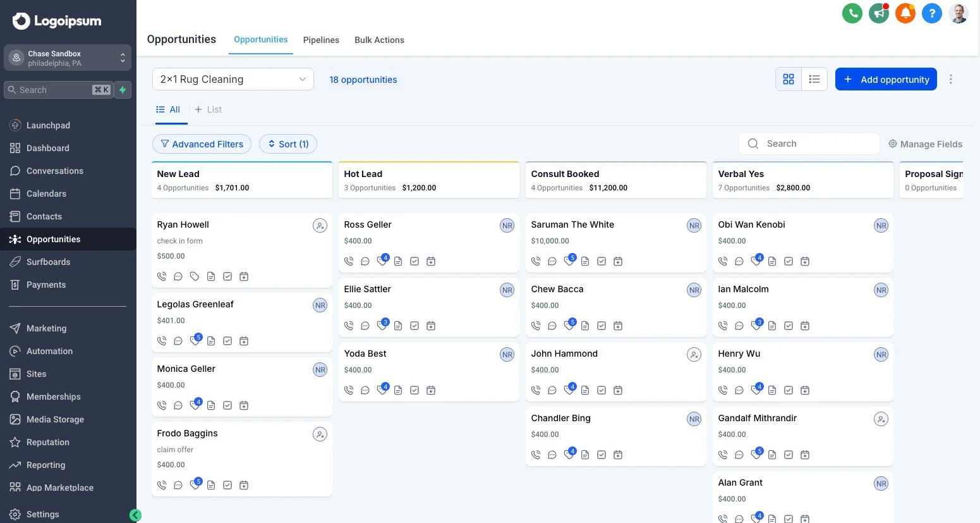Click unassigned owner icon on Ryan Howell card
This screenshot has height=523, width=980.
coord(320,225)
